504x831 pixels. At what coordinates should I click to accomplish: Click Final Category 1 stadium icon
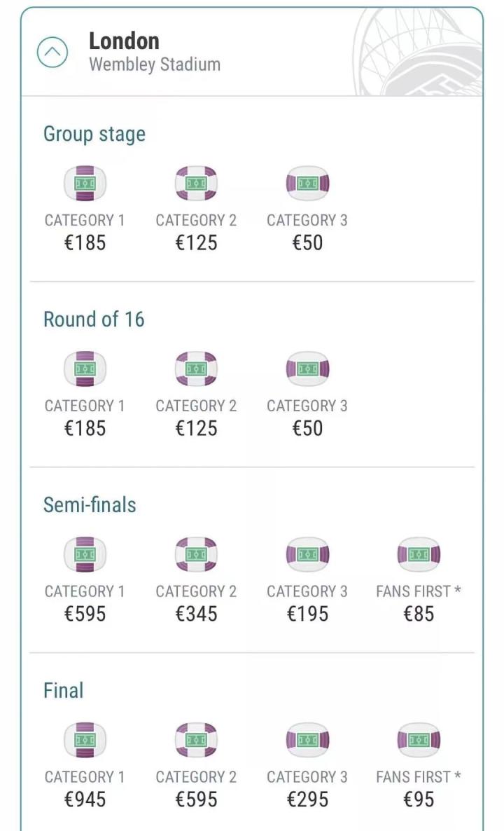point(85,741)
